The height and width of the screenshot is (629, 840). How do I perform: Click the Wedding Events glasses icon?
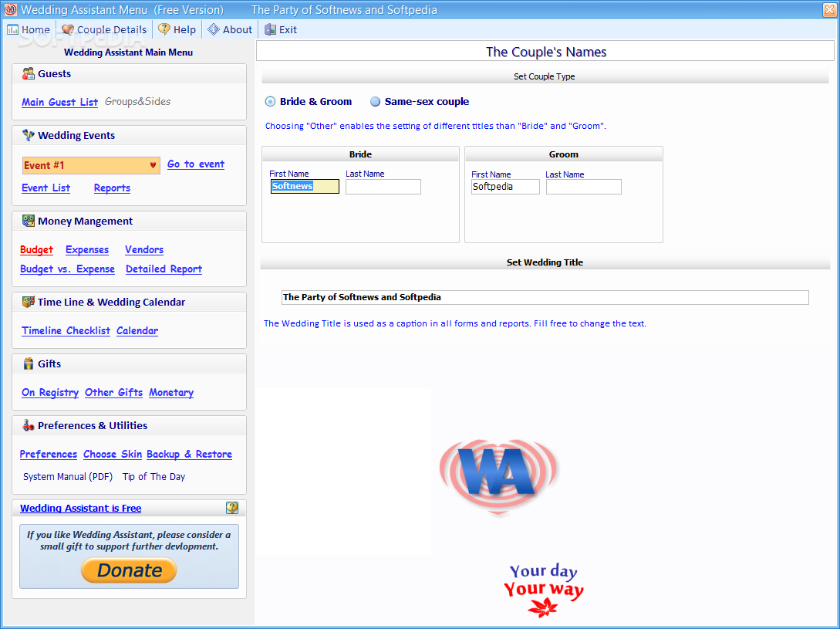(x=28, y=135)
